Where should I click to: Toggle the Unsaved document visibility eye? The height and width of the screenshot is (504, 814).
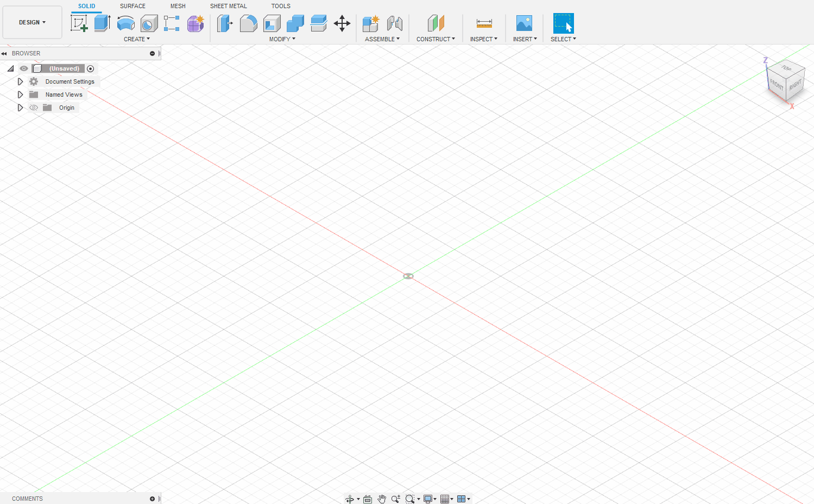pyautogui.click(x=23, y=68)
